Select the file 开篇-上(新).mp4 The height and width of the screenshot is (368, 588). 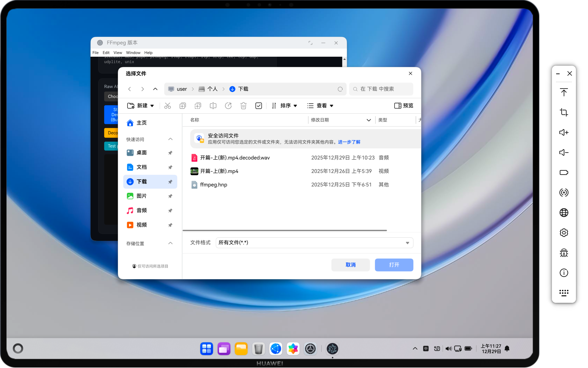tap(219, 171)
